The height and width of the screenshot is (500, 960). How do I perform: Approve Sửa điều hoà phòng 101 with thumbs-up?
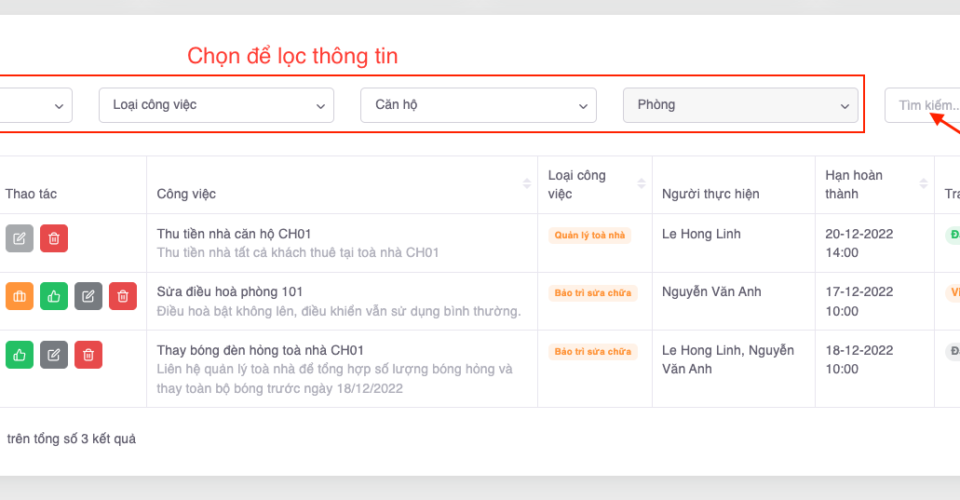[x=54, y=296]
